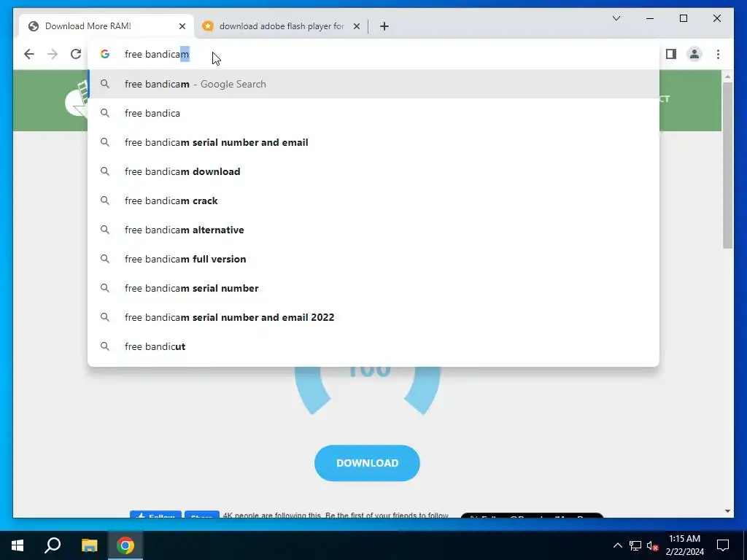Click the scrollbar up arrow
747x560 pixels.
point(727,76)
